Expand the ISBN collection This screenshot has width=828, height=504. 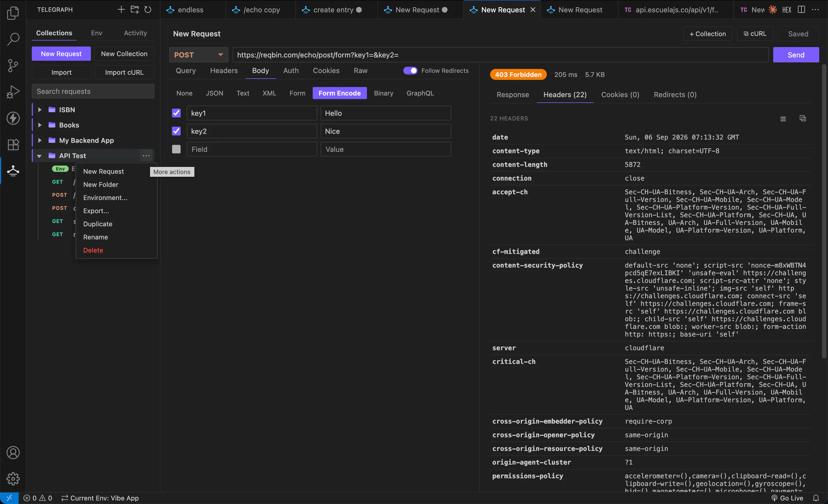pyautogui.click(x=40, y=109)
